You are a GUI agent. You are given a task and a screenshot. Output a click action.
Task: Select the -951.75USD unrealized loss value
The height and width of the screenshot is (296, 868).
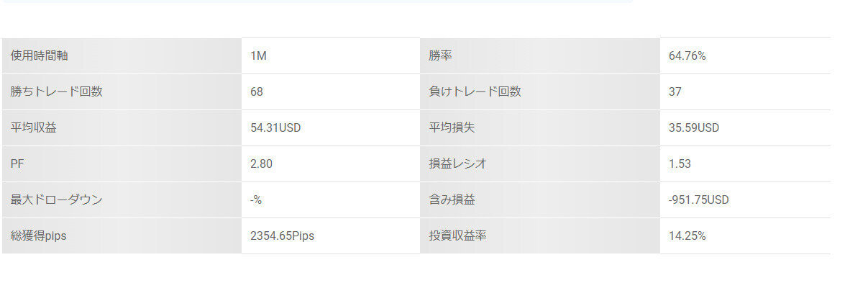point(698,200)
